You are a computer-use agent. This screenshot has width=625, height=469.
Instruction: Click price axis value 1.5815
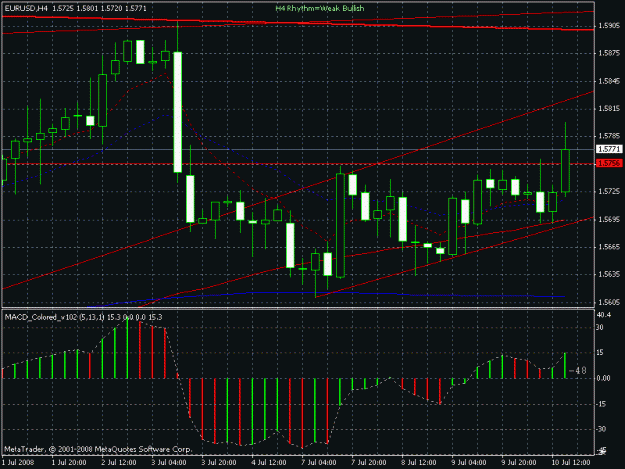[609, 109]
